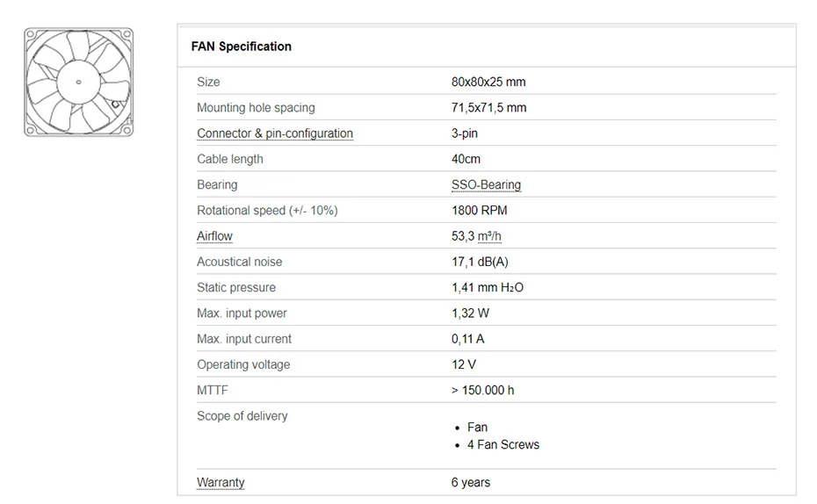817x504 pixels.
Task: Click the Acoustical noise label
Action: point(240,262)
